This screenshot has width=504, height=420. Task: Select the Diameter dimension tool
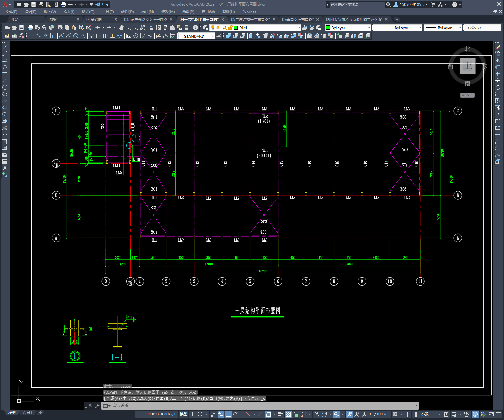coord(75,36)
